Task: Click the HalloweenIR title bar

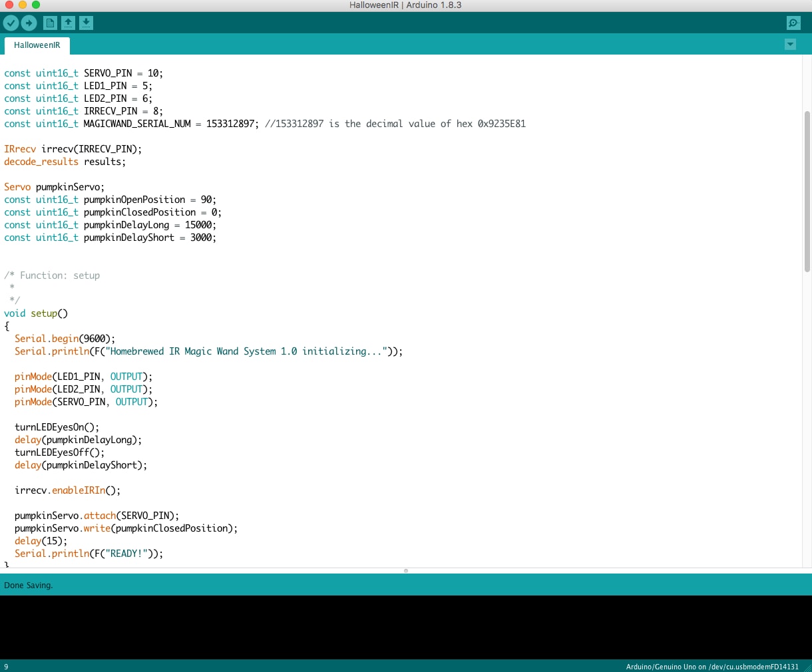Action: click(406, 5)
